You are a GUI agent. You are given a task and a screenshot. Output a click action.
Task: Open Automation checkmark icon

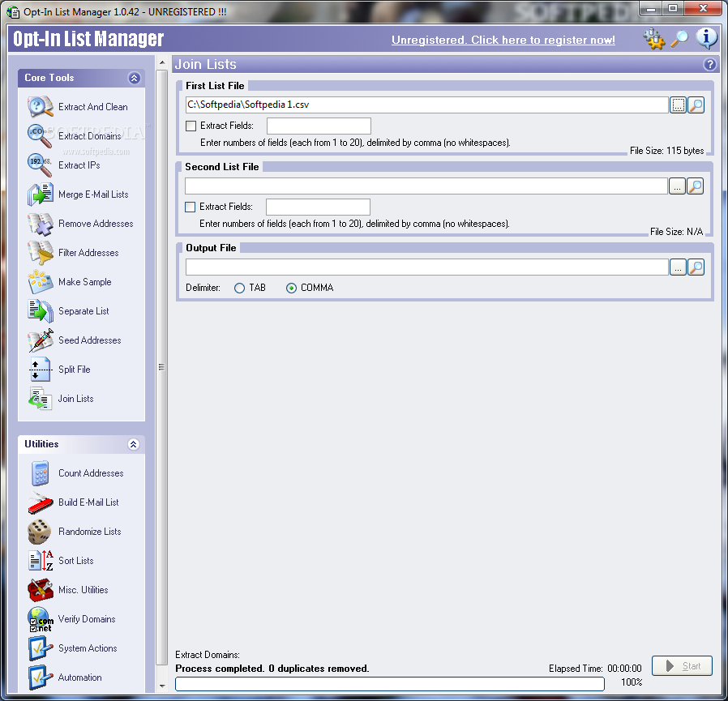pyautogui.click(x=40, y=677)
